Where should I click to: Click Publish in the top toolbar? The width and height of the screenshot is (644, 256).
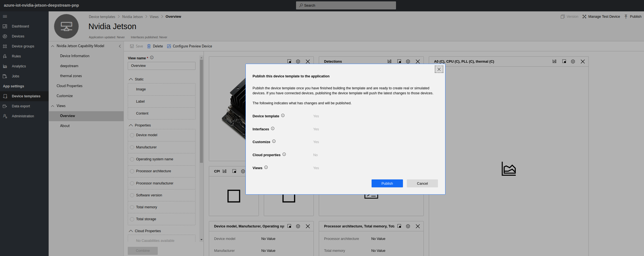[x=633, y=17]
